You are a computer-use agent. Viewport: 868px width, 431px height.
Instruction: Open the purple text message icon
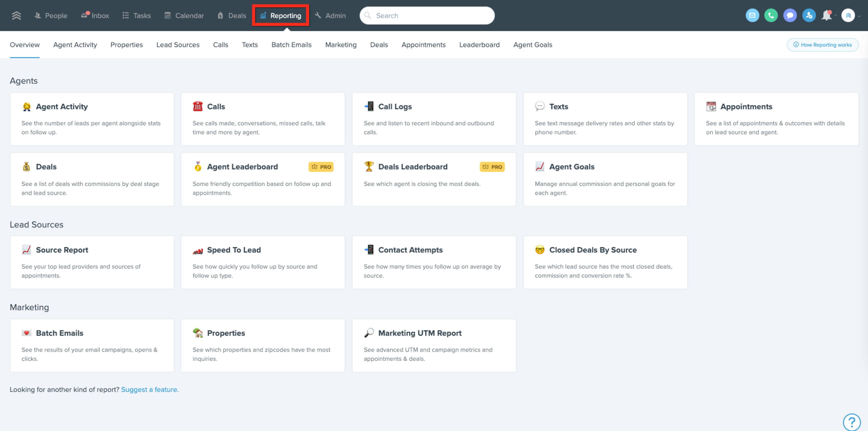pyautogui.click(x=790, y=16)
